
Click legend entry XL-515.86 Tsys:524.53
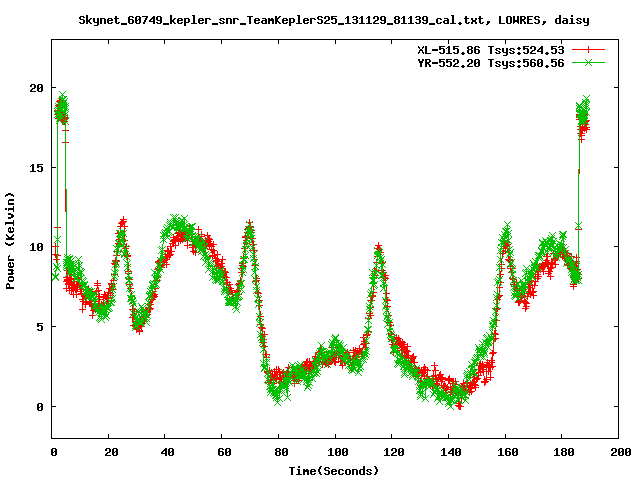coord(491,50)
